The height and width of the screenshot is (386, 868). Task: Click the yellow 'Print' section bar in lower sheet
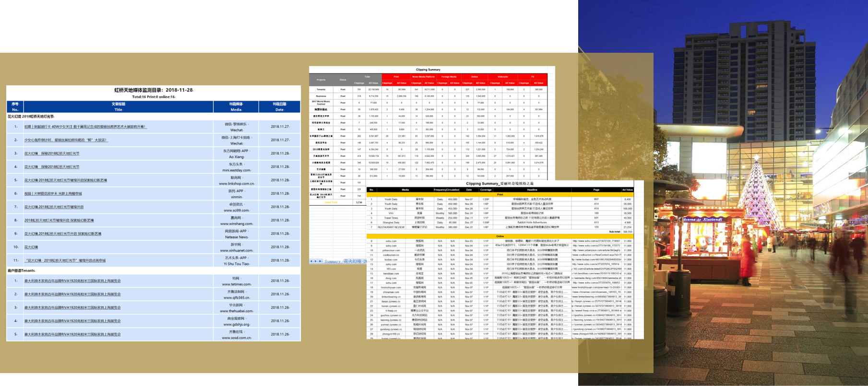[500, 195]
